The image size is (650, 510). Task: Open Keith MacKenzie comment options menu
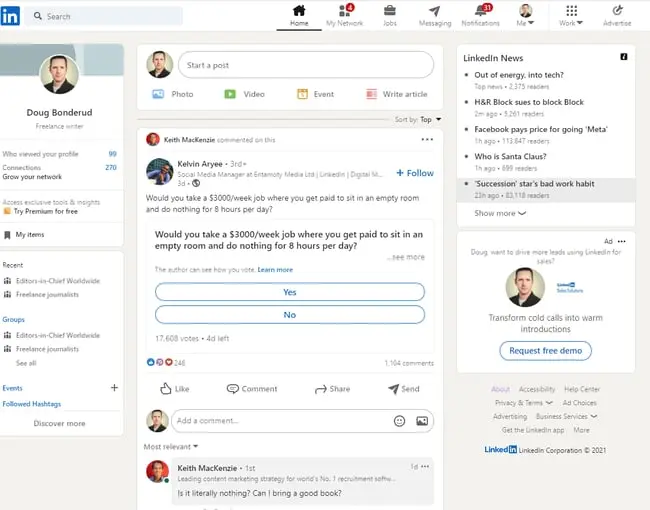[425, 466]
